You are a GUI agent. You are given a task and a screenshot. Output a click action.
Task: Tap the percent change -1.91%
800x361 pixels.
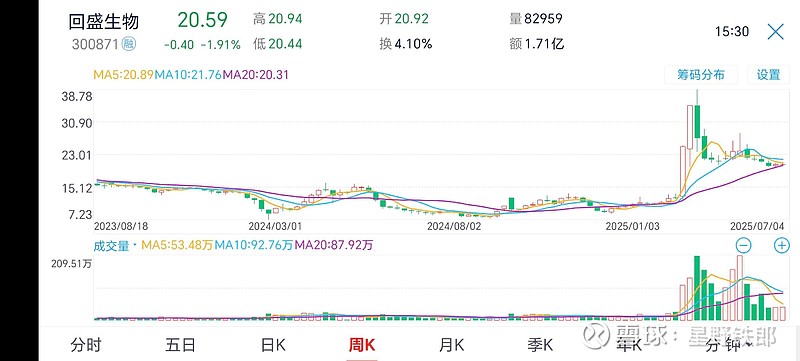(x=220, y=45)
